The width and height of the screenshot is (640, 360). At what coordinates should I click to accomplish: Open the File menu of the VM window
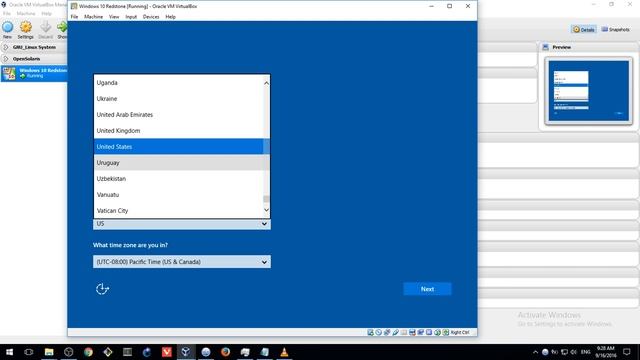74,17
